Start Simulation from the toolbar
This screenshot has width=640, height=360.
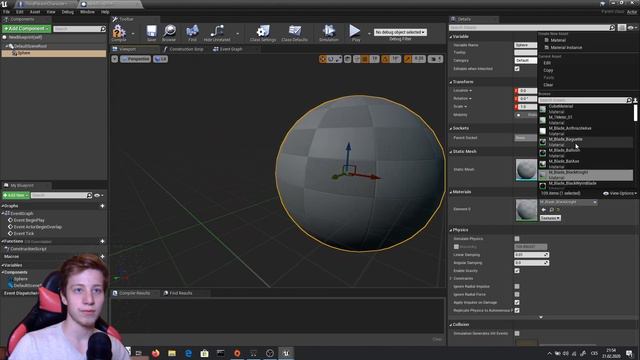click(x=329, y=32)
